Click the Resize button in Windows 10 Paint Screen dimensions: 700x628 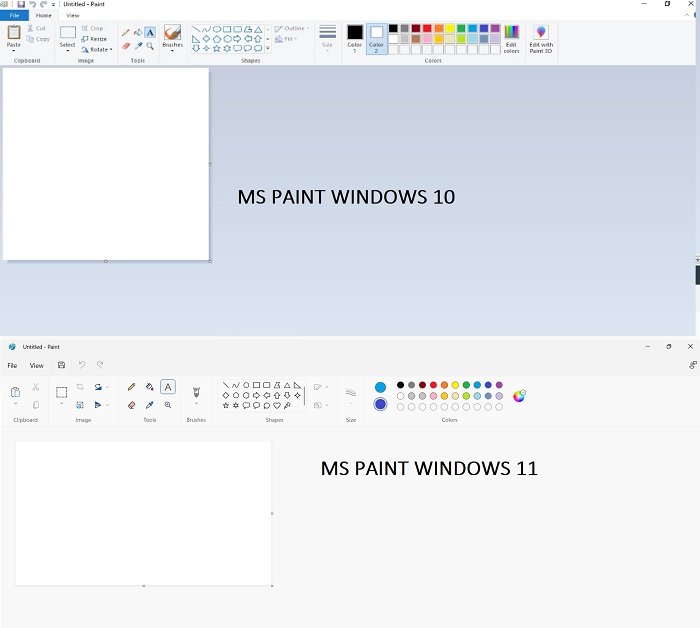[94, 39]
